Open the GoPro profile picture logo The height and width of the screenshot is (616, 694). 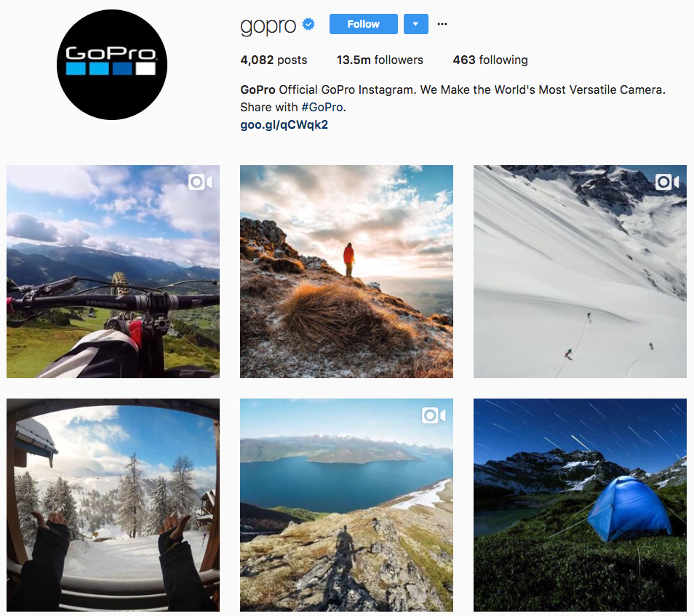[x=112, y=65]
